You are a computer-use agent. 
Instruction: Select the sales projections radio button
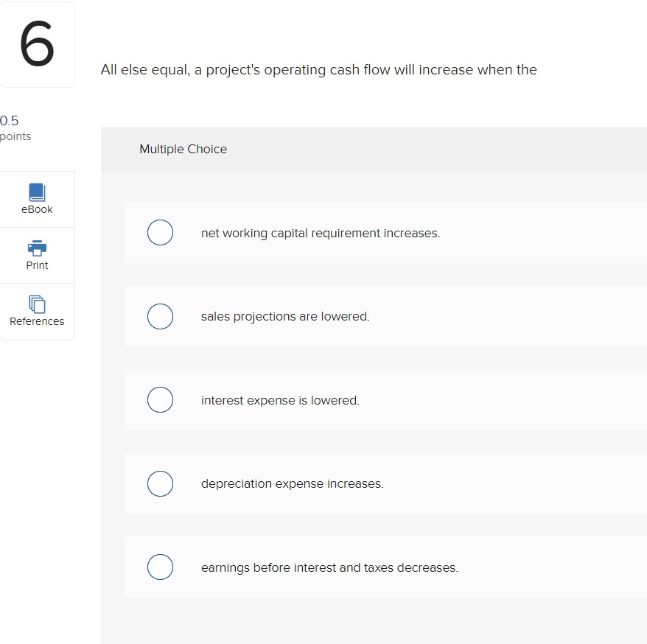[160, 316]
